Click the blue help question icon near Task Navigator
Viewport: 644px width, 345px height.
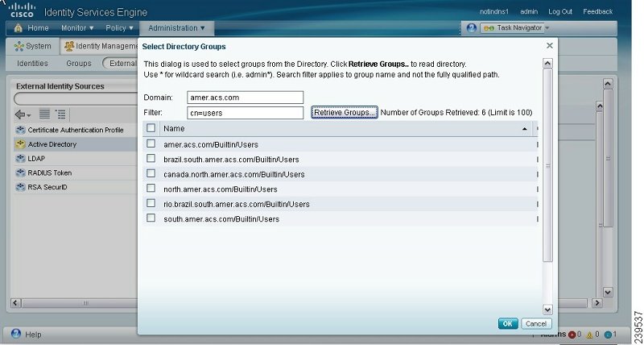coord(472,28)
